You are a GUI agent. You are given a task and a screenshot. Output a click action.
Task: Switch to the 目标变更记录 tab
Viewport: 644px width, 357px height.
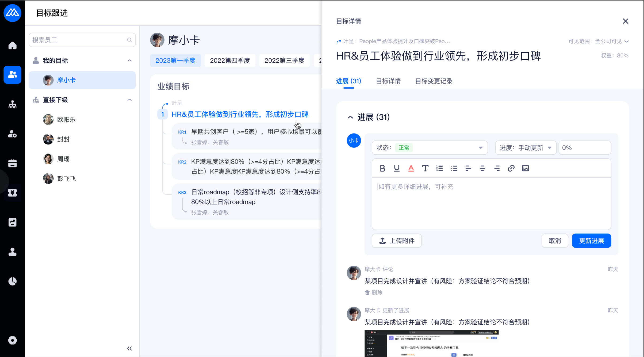pos(434,81)
